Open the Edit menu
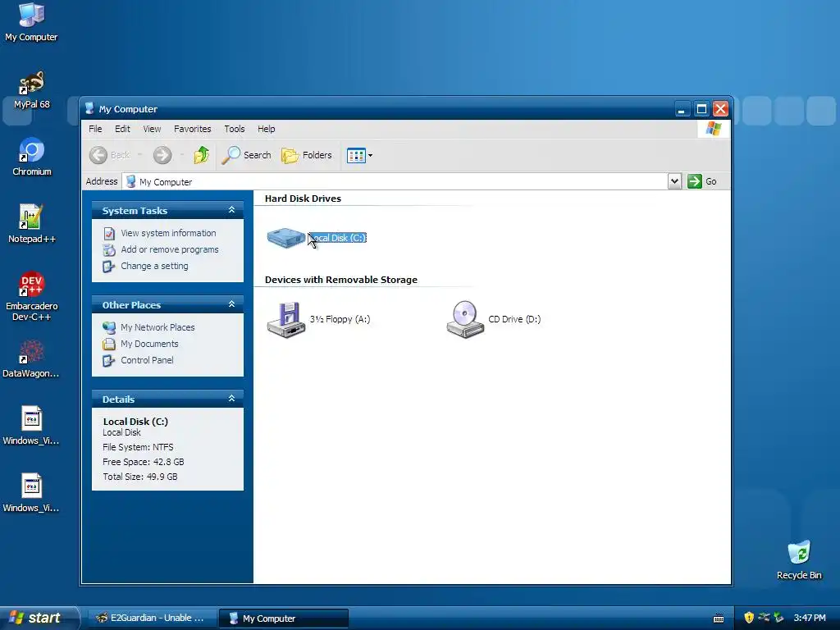 122,129
